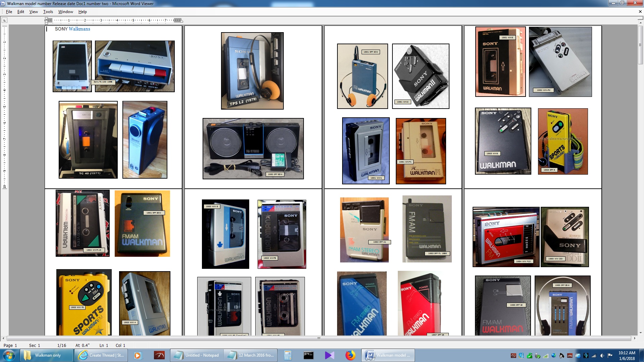
Task: Select the 1984 WM F10 red Walkman photo
Action: coord(506,237)
